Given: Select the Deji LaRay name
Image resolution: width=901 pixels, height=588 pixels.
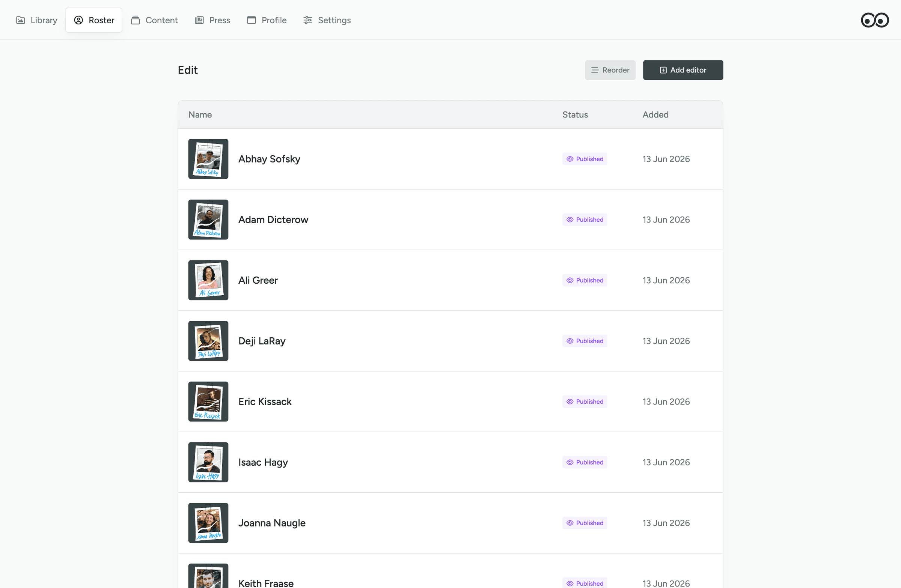Looking at the screenshot, I should point(262,341).
